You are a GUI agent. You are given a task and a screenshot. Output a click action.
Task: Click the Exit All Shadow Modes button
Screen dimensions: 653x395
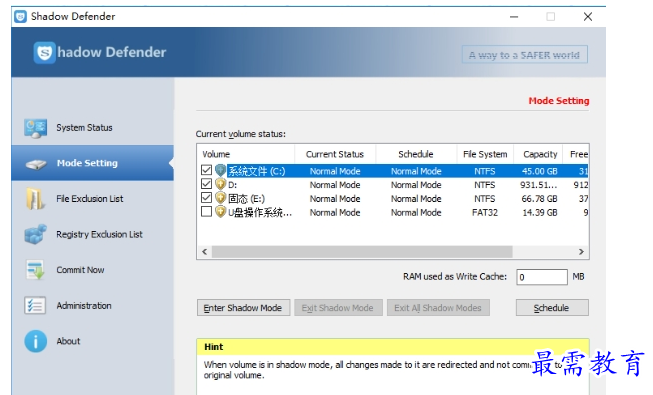pyautogui.click(x=438, y=308)
